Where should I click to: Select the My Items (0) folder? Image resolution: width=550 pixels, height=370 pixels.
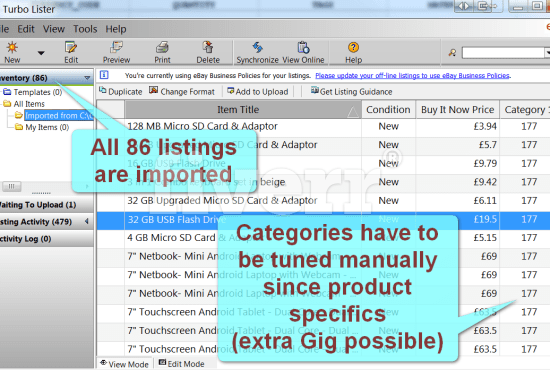tap(42, 127)
